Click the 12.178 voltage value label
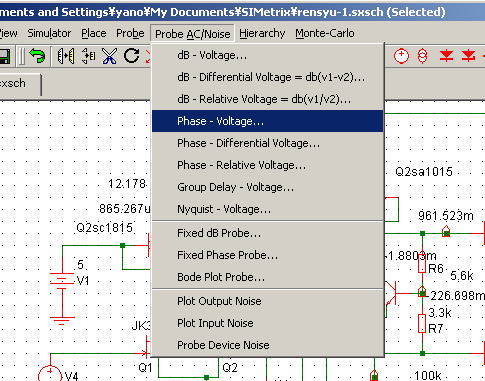 (127, 183)
